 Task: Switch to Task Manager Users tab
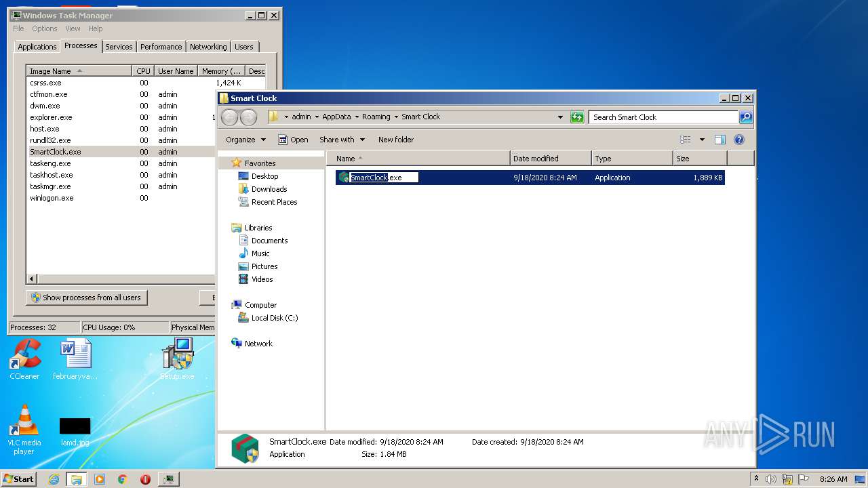(x=244, y=47)
